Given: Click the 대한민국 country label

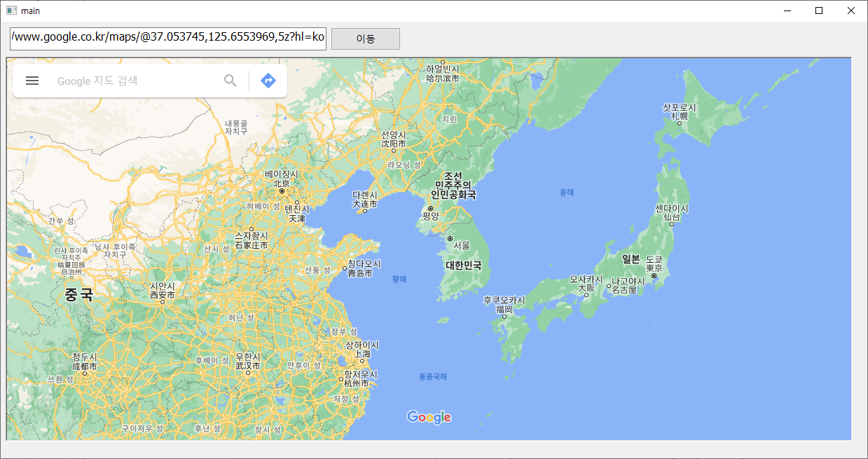Looking at the screenshot, I should coord(464,266).
